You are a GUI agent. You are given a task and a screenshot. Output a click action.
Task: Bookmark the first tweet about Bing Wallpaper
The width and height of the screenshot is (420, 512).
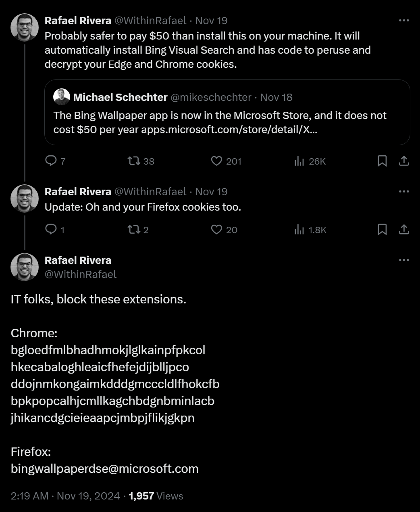382,161
